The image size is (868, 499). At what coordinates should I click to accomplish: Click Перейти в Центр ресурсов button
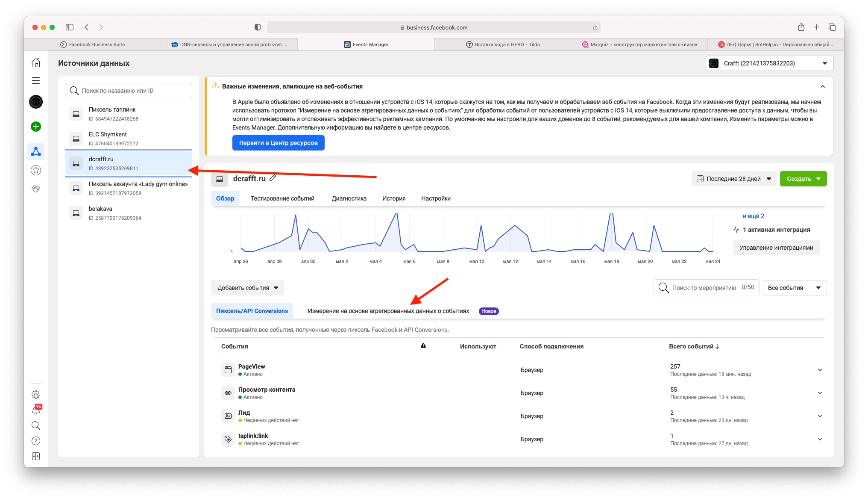[279, 143]
